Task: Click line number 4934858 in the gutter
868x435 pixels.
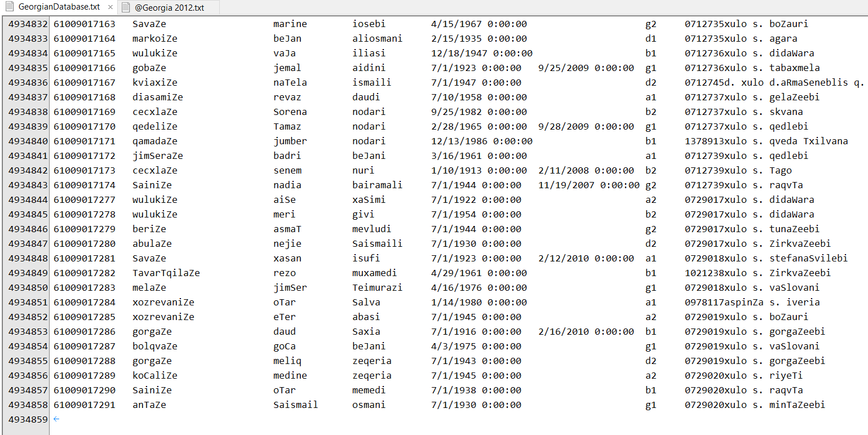Action: click(28, 405)
